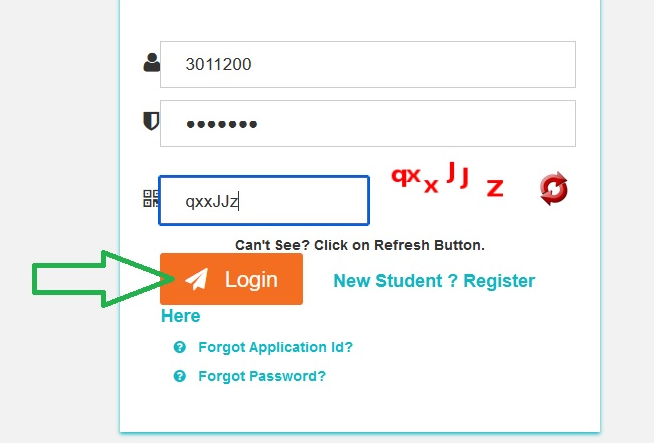654x443 pixels.
Task: Click the green arrow pointing at Login
Action: coord(103,279)
